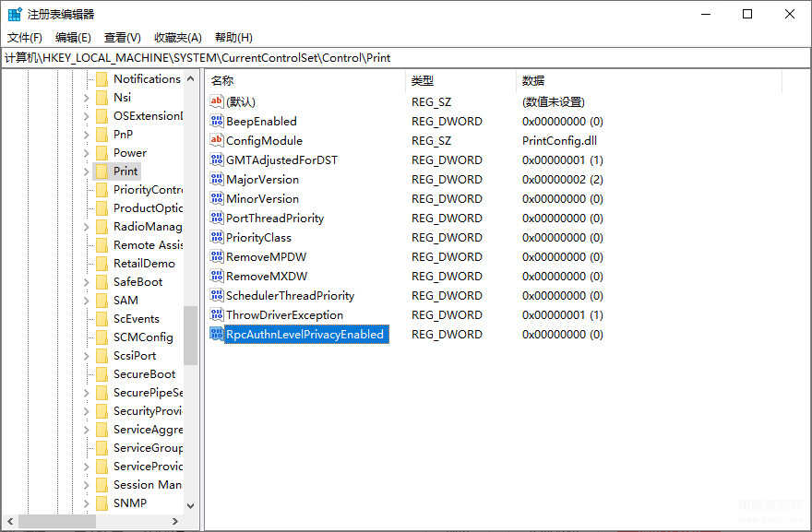Expand the Print key node
The height and width of the screenshot is (532, 812).
pos(87,171)
